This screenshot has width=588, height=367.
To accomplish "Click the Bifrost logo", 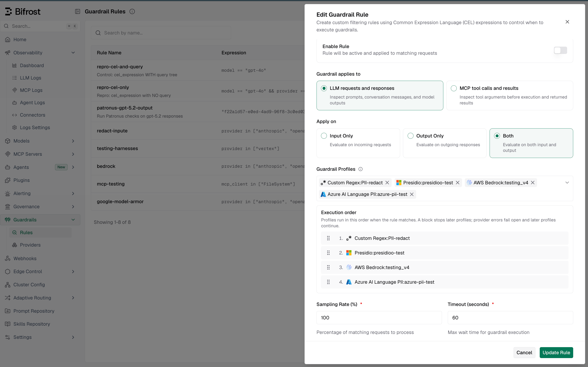I will (x=23, y=11).
